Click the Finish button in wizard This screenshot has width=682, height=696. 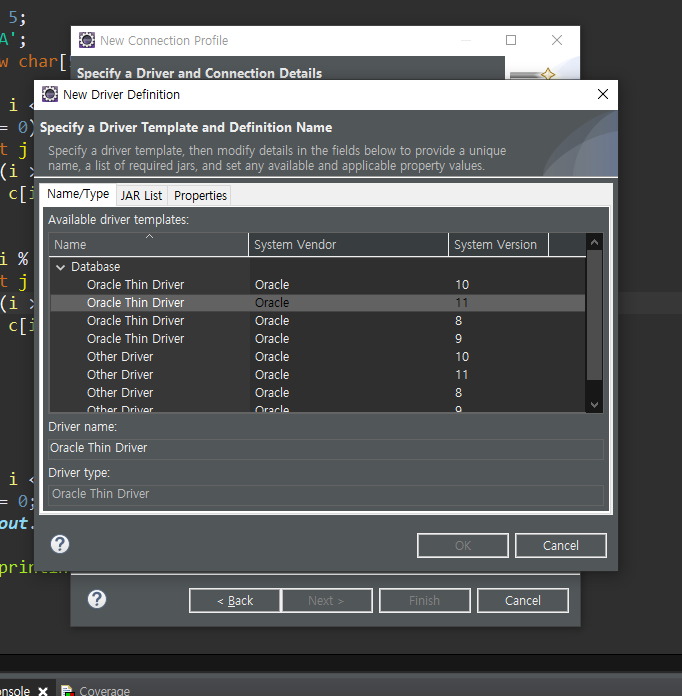[x=424, y=601]
